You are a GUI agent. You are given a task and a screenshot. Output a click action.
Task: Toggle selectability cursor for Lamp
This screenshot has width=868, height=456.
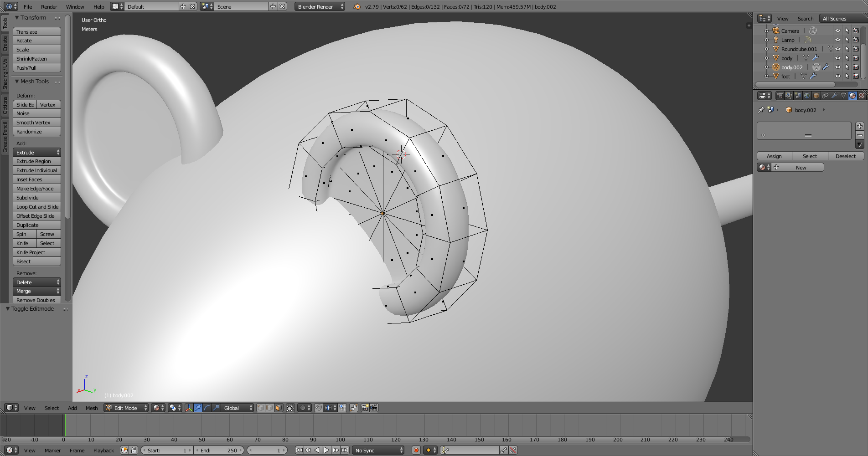point(847,40)
